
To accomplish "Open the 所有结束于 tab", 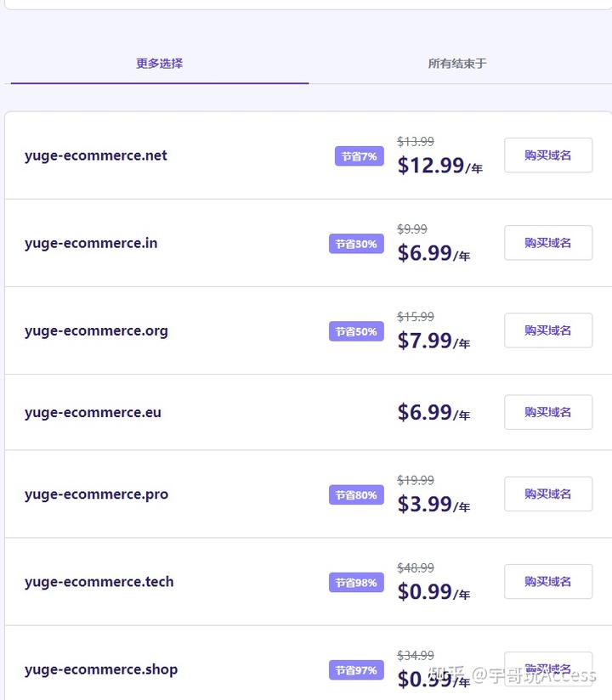I will pos(457,64).
